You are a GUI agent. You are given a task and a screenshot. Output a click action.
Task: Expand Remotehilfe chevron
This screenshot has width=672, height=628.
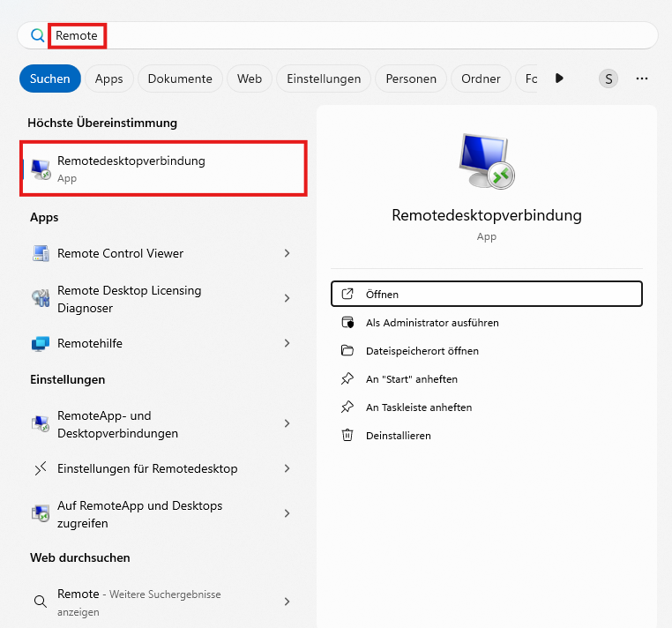click(287, 343)
